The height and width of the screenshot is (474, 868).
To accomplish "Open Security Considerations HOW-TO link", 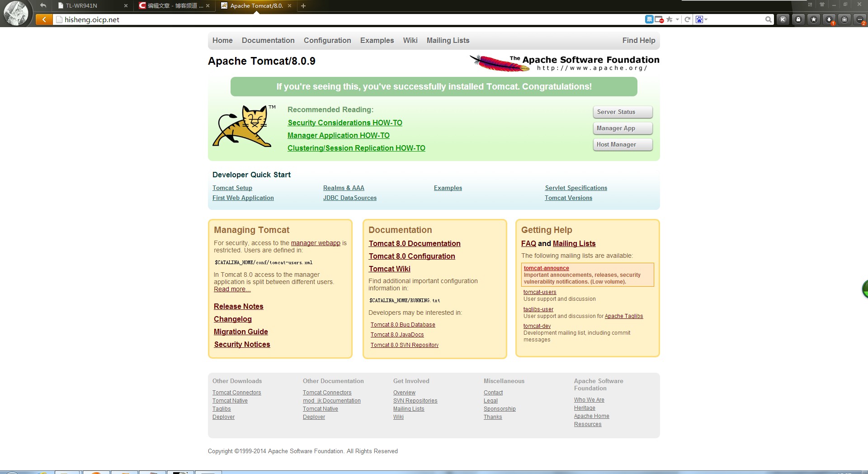I will click(345, 123).
